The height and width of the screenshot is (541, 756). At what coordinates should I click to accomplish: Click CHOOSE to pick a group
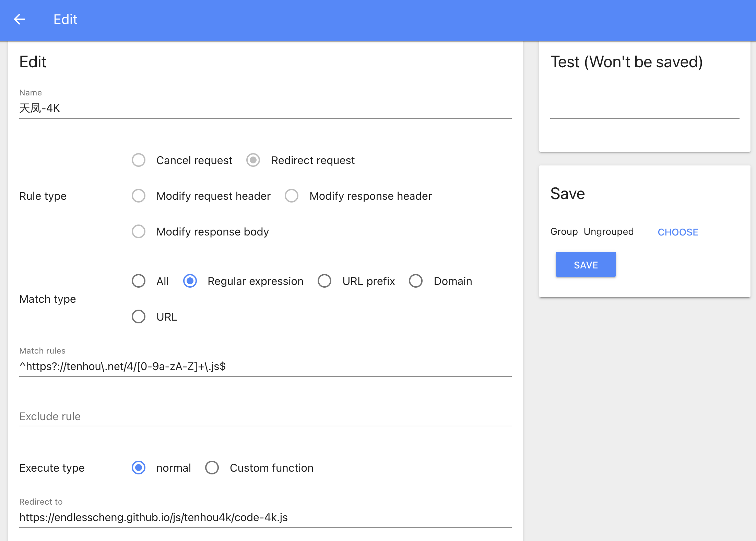[677, 232]
